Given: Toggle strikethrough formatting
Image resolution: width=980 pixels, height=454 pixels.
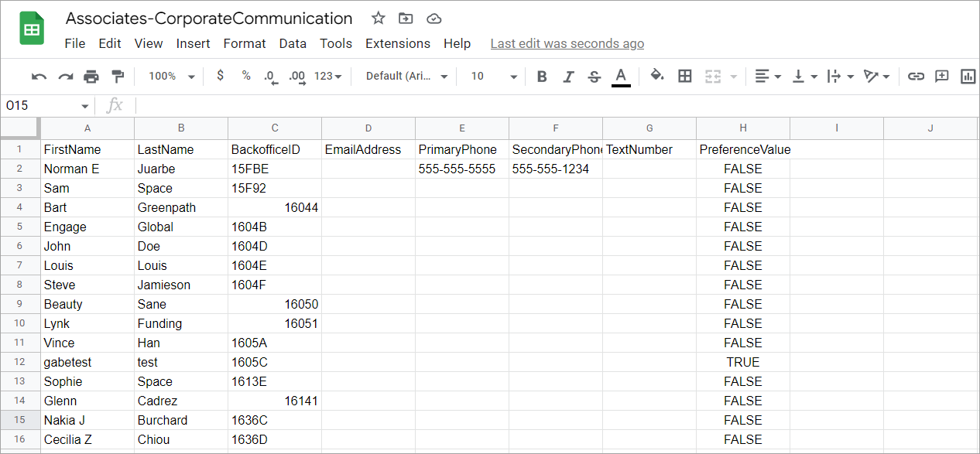Looking at the screenshot, I should tap(594, 77).
